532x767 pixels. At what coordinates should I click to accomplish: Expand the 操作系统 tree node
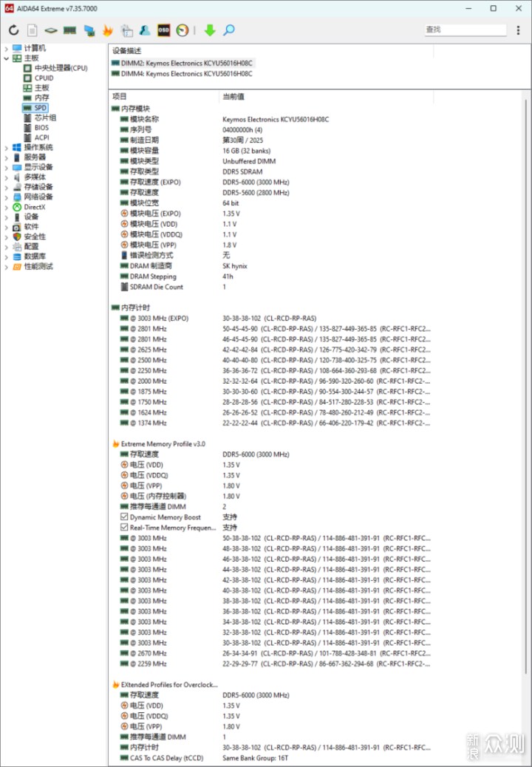click(7, 148)
